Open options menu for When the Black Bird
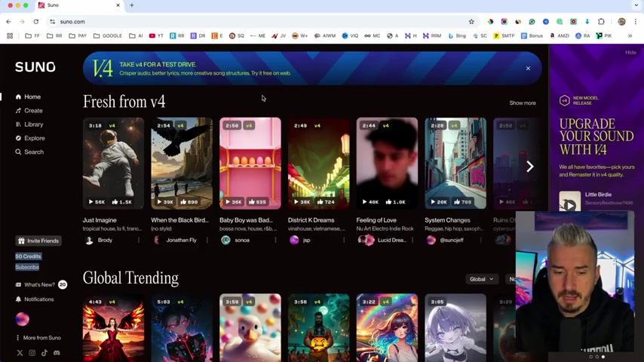Screen dimensions: 644x362 point(207,241)
